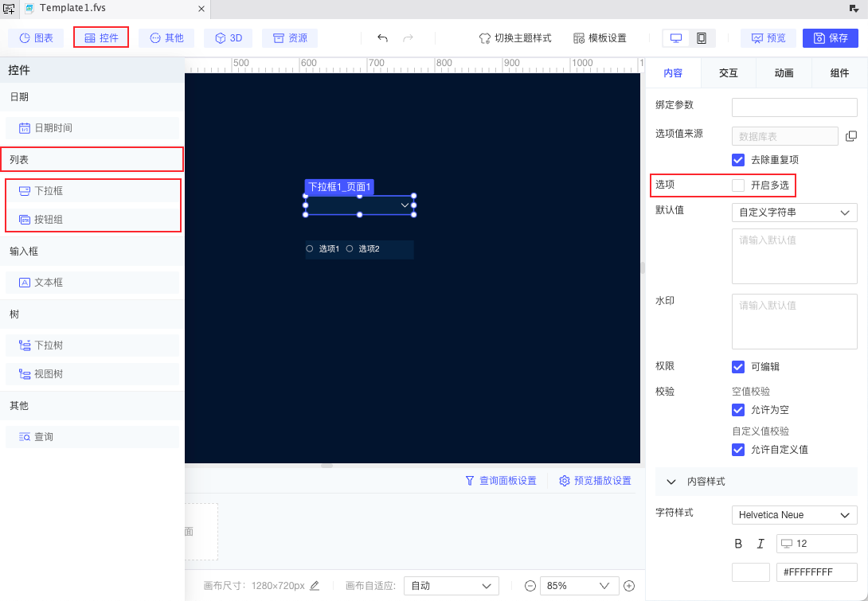Open the 其他 category in toolbar

(166, 37)
